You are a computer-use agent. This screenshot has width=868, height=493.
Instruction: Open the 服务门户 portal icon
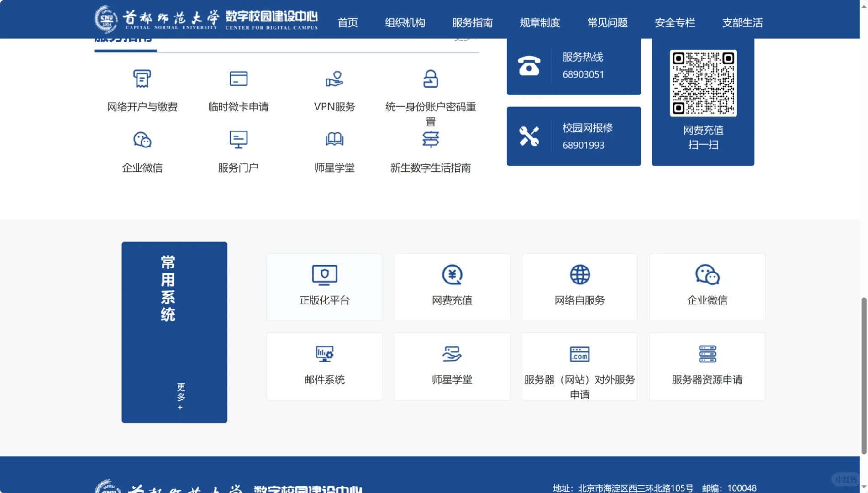[239, 139]
